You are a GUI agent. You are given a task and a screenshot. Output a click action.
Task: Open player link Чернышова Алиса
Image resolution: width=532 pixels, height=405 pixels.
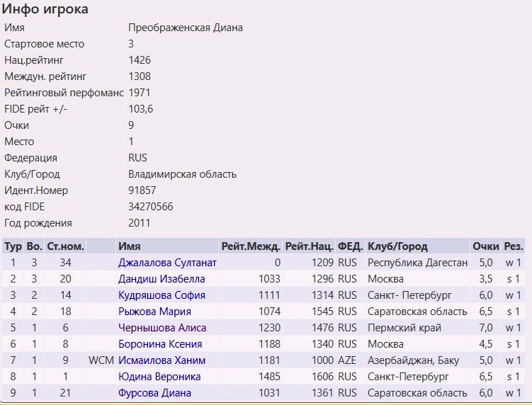point(162,328)
